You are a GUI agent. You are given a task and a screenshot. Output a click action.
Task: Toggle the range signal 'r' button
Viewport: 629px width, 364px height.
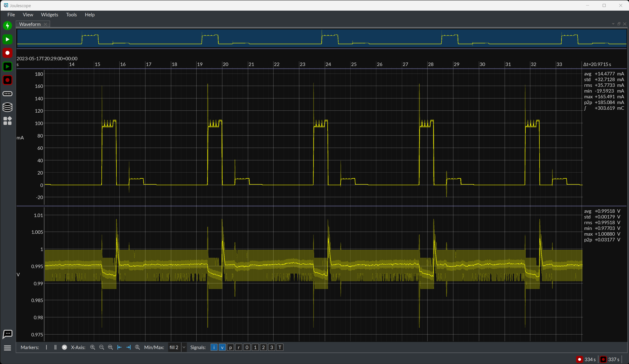pos(239,347)
